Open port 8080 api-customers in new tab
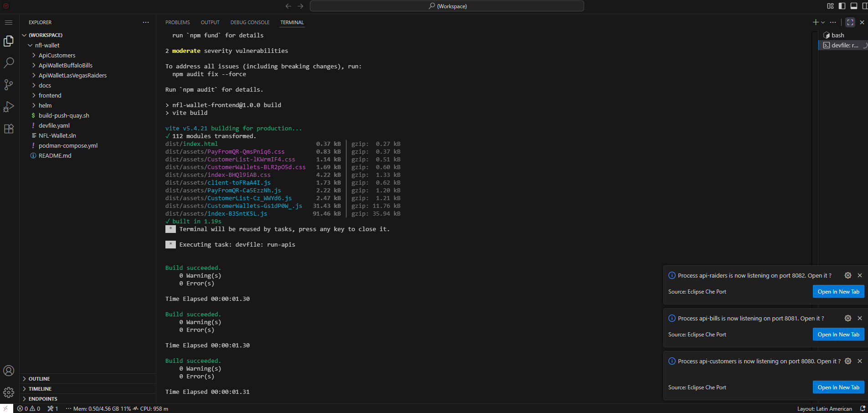Viewport: 868px width, 413px height. [838, 387]
